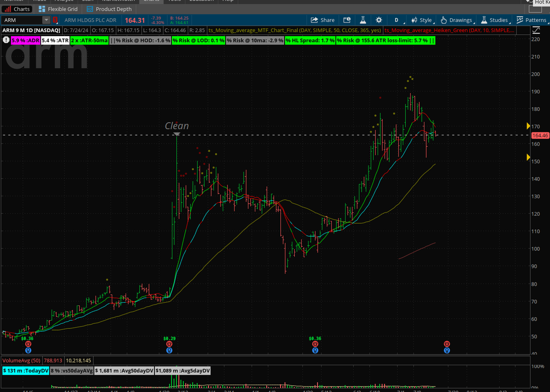Image resolution: width=550 pixels, height=392 pixels.
Task: Click the price axis chart icon
Action: pyautogui.click(x=536, y=31)
